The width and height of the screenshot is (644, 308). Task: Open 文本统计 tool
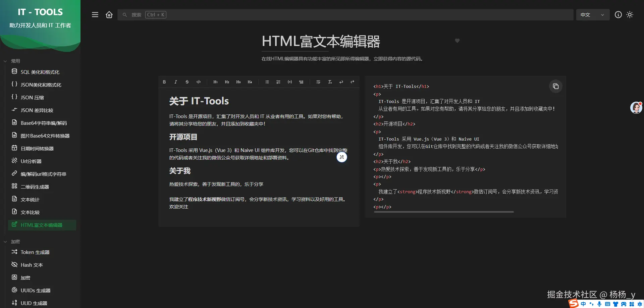pyautogui.click(x=42, y=199)
